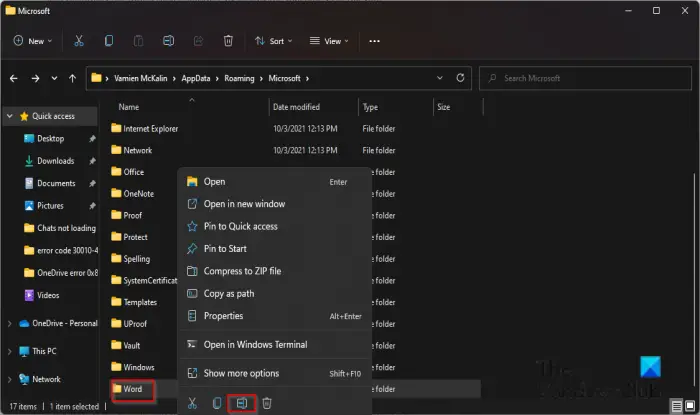
Task: Click the Properties icon in context menu
Action: [x=192, y=316]
